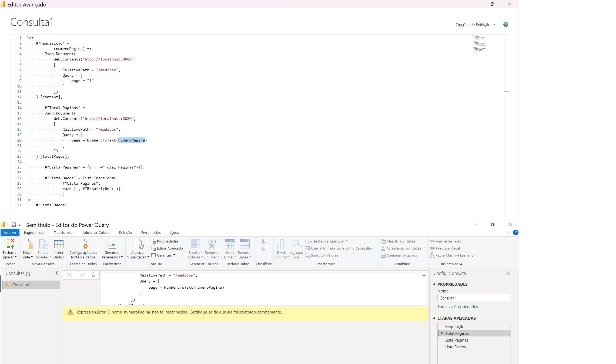616x364 pixels.
Task: Collapse the ETAPAS APLICADAS section
Action: tap(434, 318)
